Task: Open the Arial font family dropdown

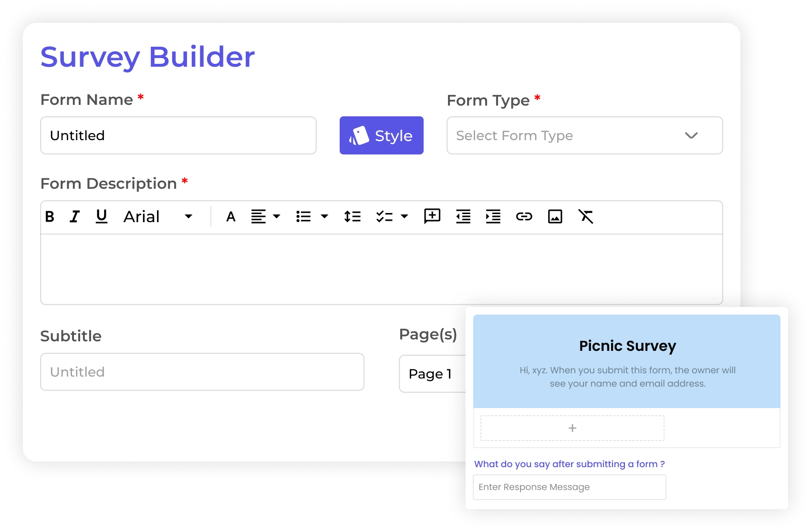Action: 158,217
